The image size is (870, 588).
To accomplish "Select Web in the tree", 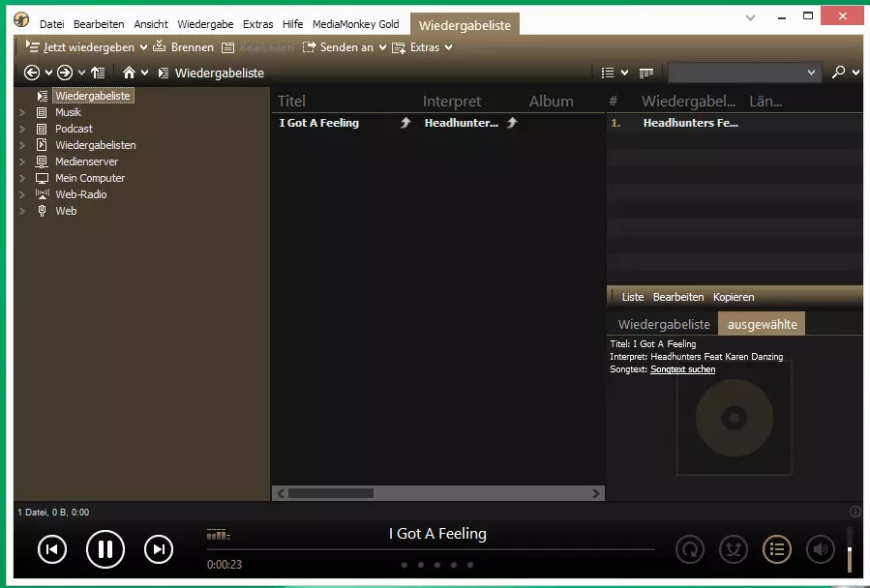I will coord(66,211).
